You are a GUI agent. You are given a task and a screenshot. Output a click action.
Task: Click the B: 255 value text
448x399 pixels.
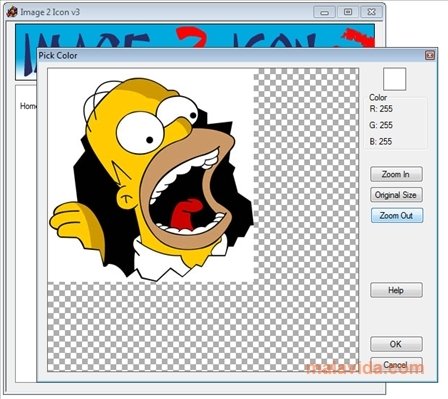(381, 141)
